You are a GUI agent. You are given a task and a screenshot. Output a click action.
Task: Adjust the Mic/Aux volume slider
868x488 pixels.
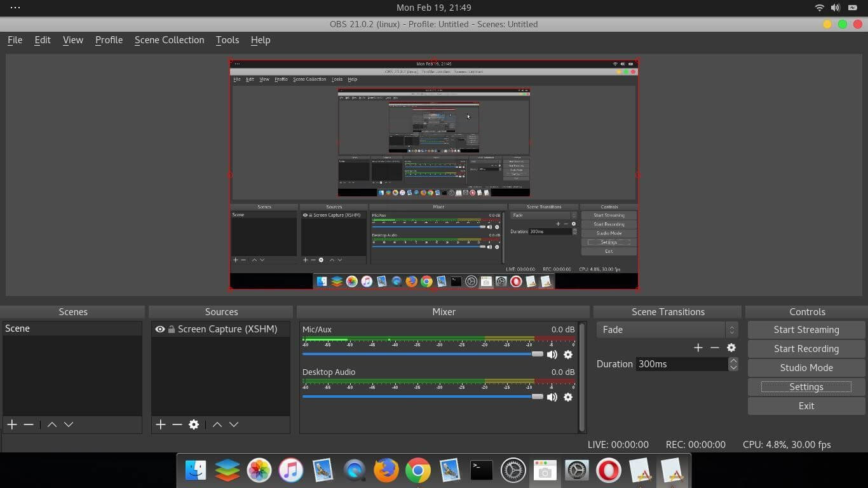click(x=537, y=354)
